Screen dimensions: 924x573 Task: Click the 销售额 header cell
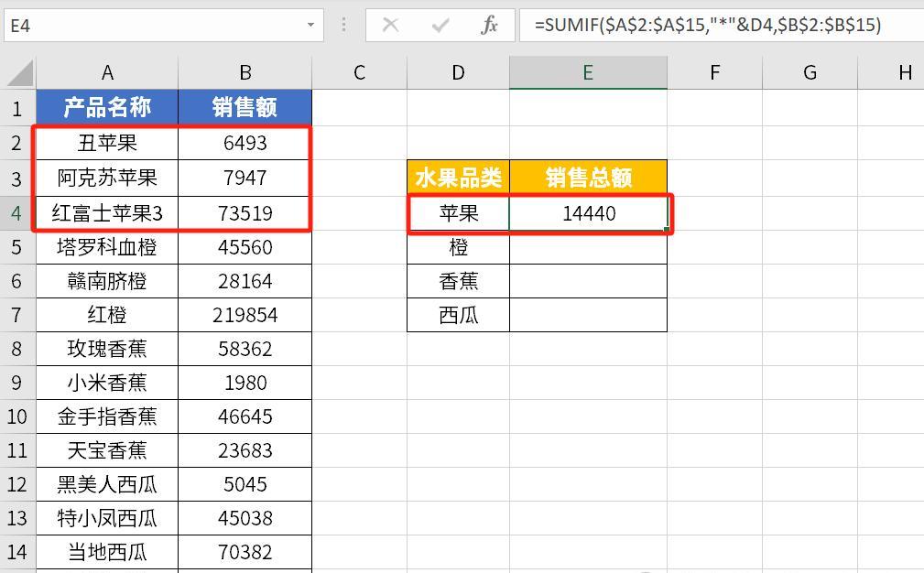(245, 108)
